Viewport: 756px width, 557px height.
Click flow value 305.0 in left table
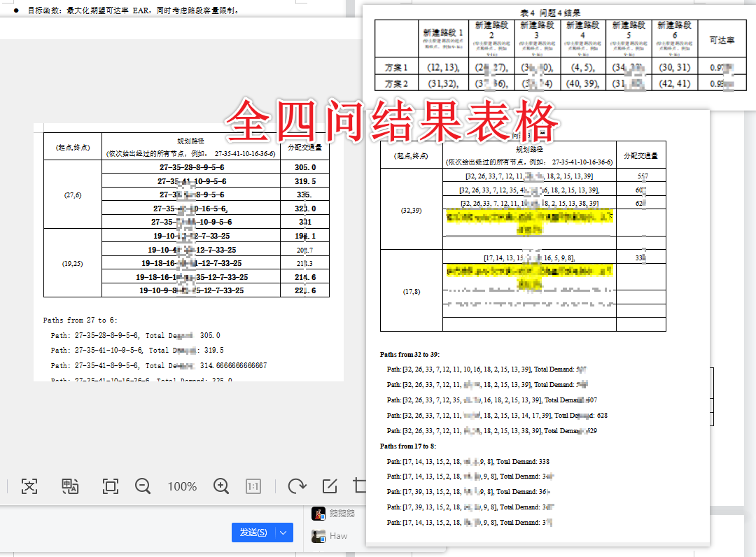(305, 167)
